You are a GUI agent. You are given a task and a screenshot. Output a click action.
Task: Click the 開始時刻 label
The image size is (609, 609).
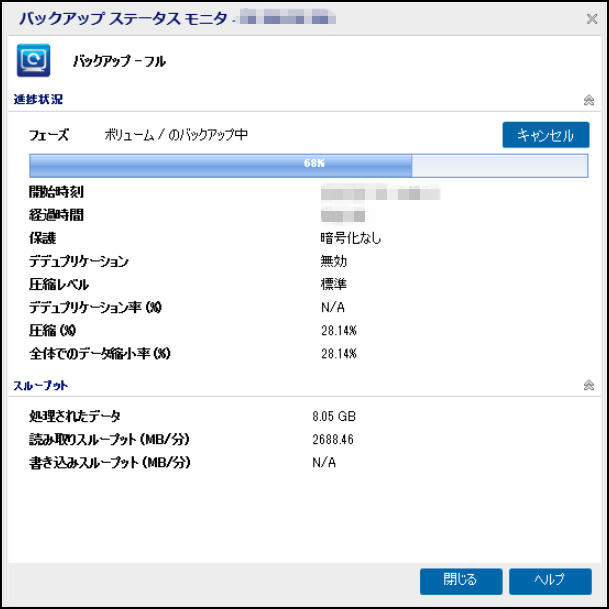(x=56, y=192)
